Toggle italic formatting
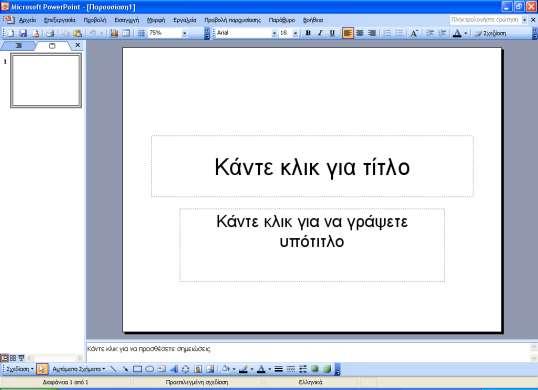The height and width of the screenshot is (390, 538). 320,33
